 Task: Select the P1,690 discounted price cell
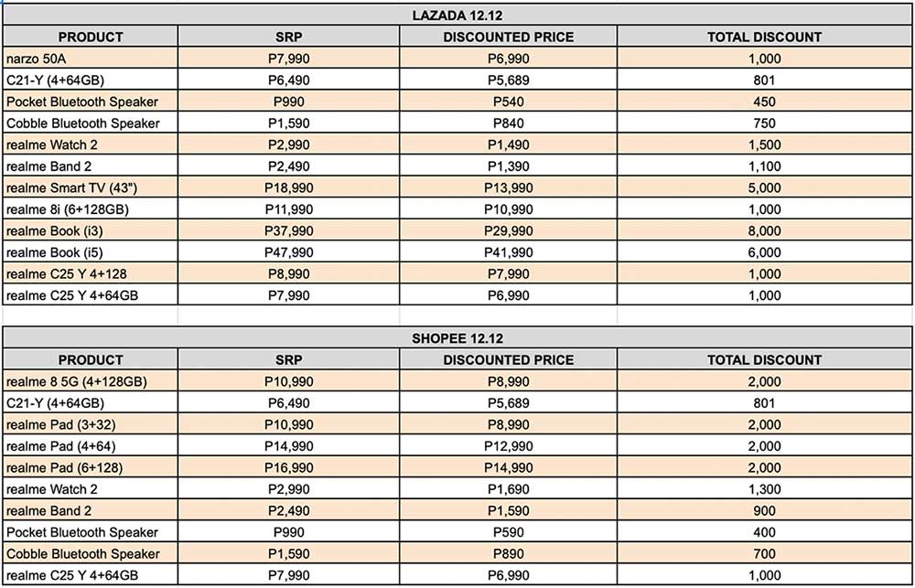pos(509,489)
